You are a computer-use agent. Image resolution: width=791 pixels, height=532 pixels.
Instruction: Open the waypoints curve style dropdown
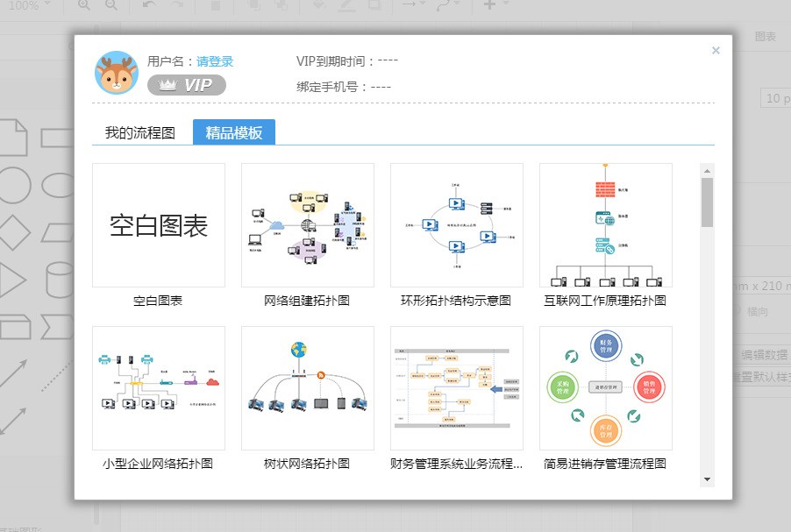(448, 4)
